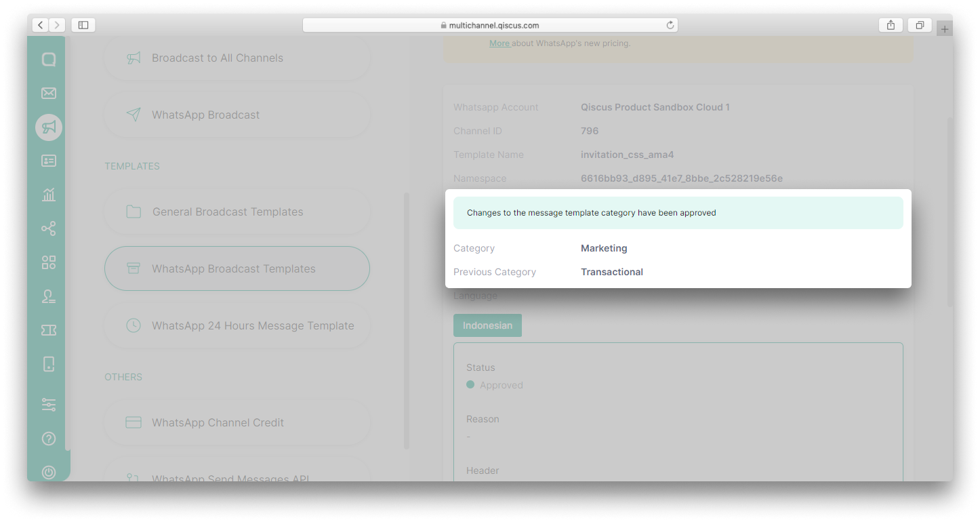Select the broadcast megaphone sidebar icon

click(49, 127)
